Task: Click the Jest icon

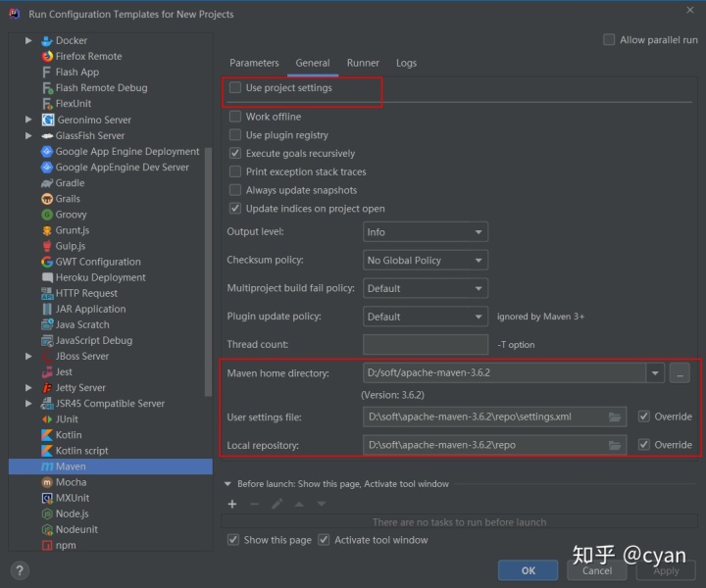Action: coord(47,372)
